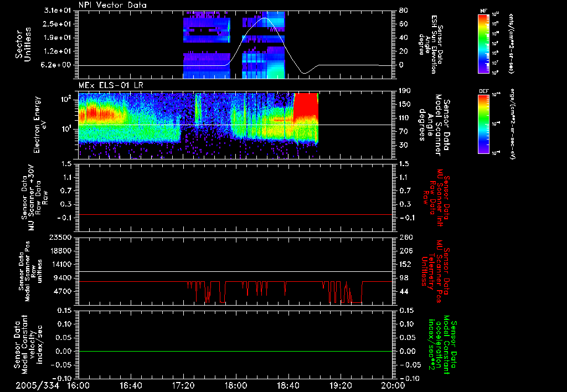Click the green 'Model Constant acceleration' title

443,345
